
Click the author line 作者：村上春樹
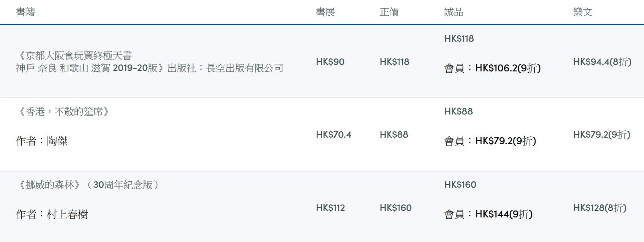[x=52, y=214]
